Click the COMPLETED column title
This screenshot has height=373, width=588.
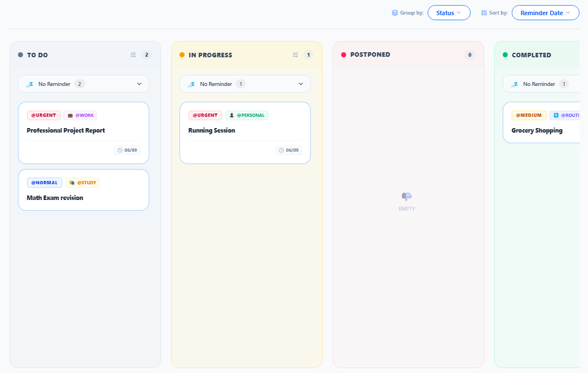click(531, 55)
